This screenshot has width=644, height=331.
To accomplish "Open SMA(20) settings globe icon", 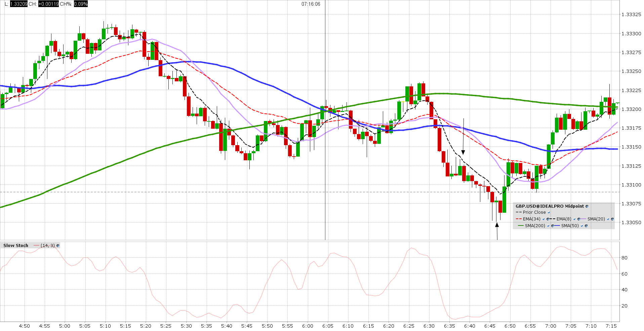I will 612,219.
